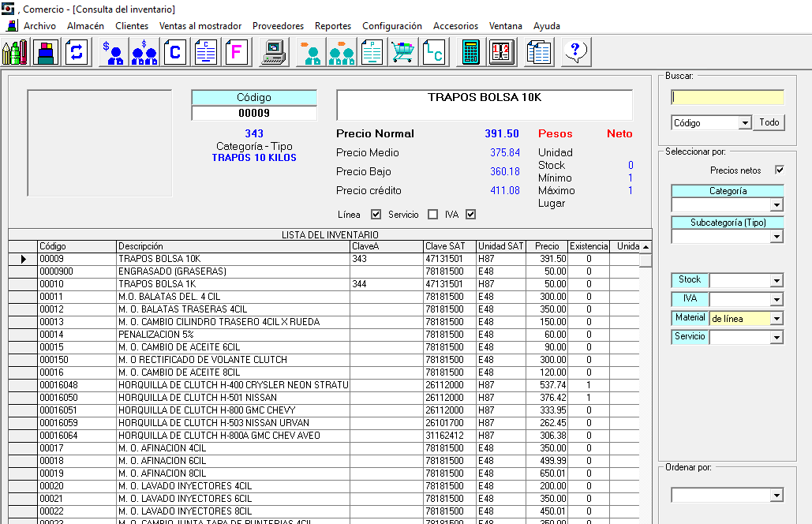Click the blue refresh arrows icon

coord(77,53)
